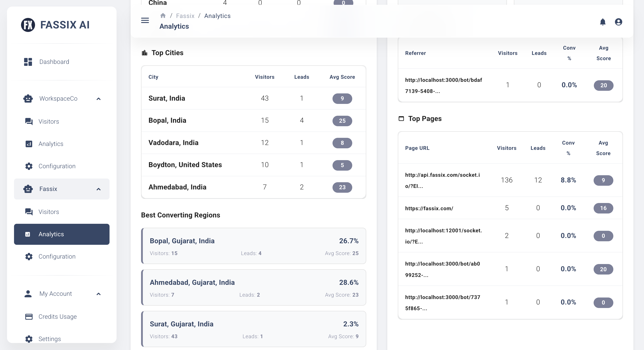Collapse the WorkspaceCo section chevron
644x350 pixels.
click(99, 99)
